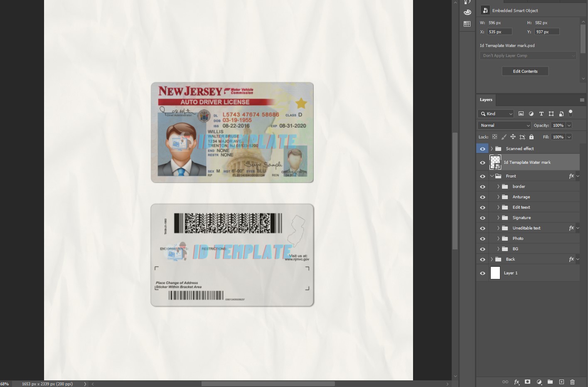This screenshot has height=387, width=588.
Task: Hide the Signature group
Action: pyautogui.click(x=482, y=218)
